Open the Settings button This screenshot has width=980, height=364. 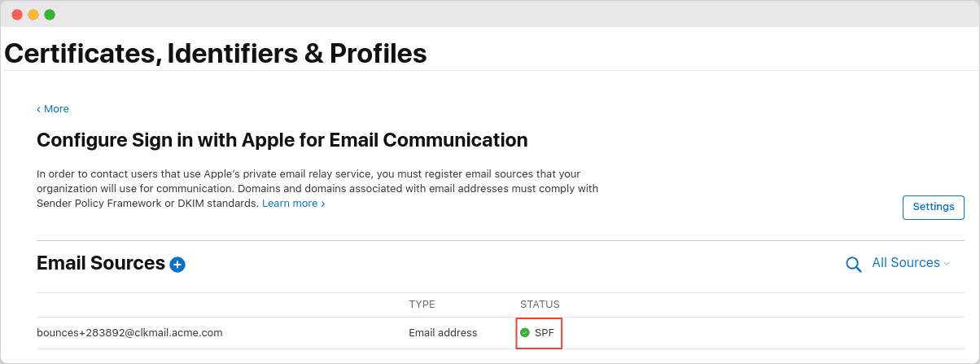click(x=934, y=207)
